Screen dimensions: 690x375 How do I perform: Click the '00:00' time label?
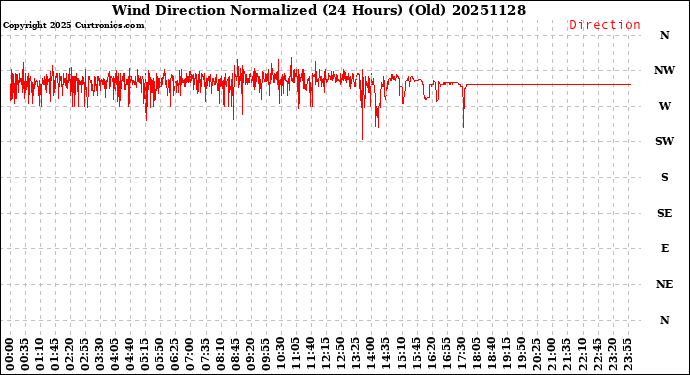click(10, 355)
